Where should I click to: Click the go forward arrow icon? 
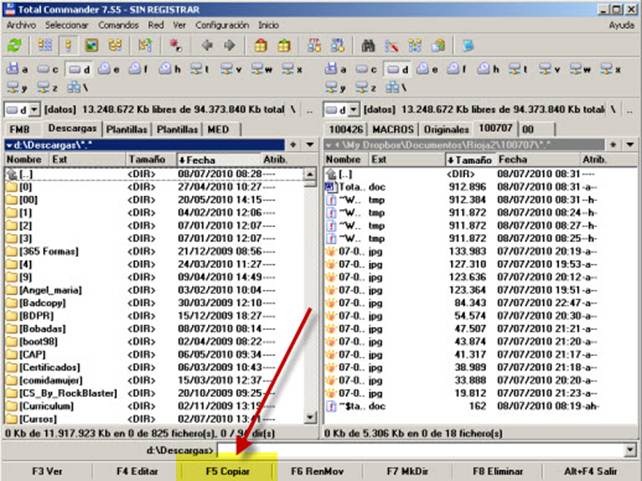click(x=230, y=45)
